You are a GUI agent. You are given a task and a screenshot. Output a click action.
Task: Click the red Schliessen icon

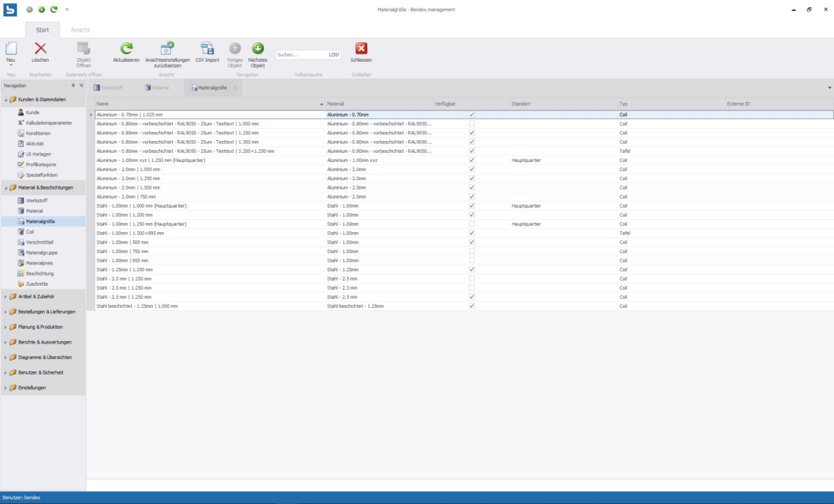[x=361, y=49]
